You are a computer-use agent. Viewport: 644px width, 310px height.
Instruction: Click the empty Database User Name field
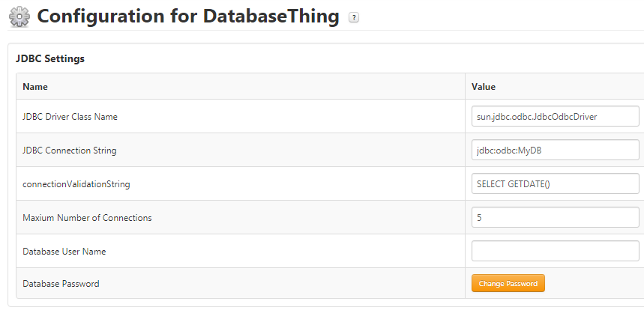pyautogui.click(x=555, y=251)
